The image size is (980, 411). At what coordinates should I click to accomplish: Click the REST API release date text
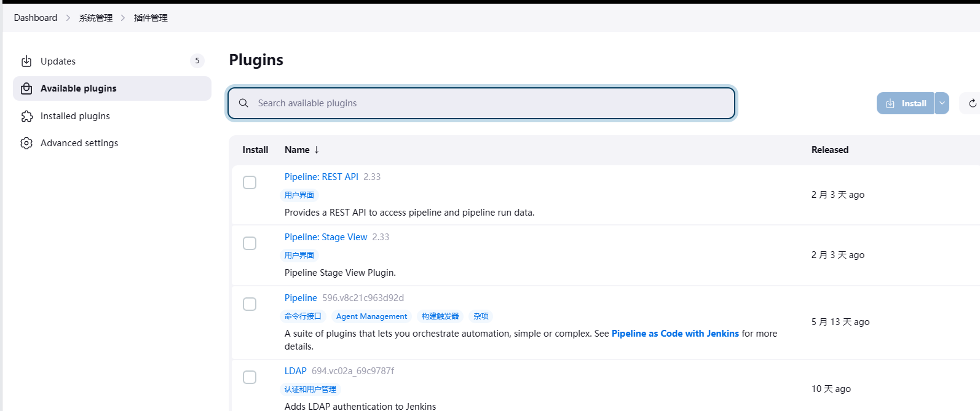tap(838, 195)
